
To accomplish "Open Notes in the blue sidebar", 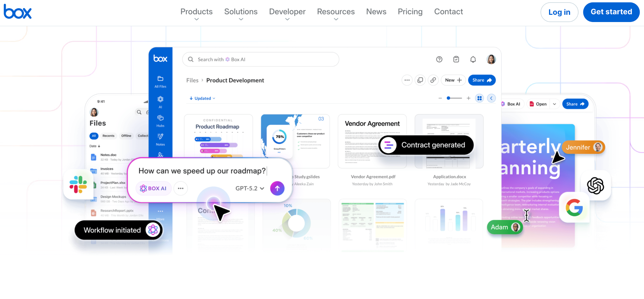I will coord(160,139).
